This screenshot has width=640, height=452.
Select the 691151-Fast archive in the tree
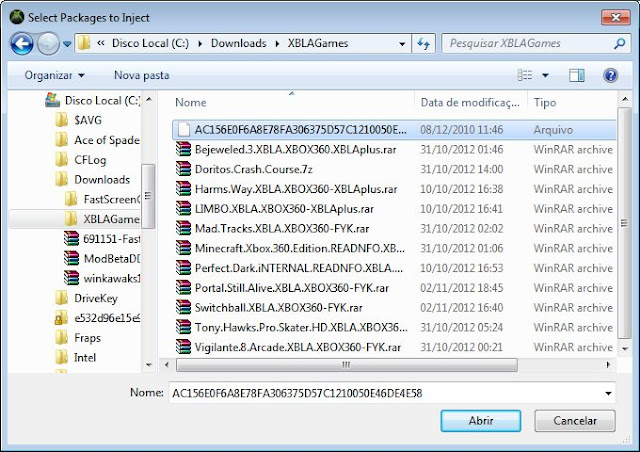102,239
